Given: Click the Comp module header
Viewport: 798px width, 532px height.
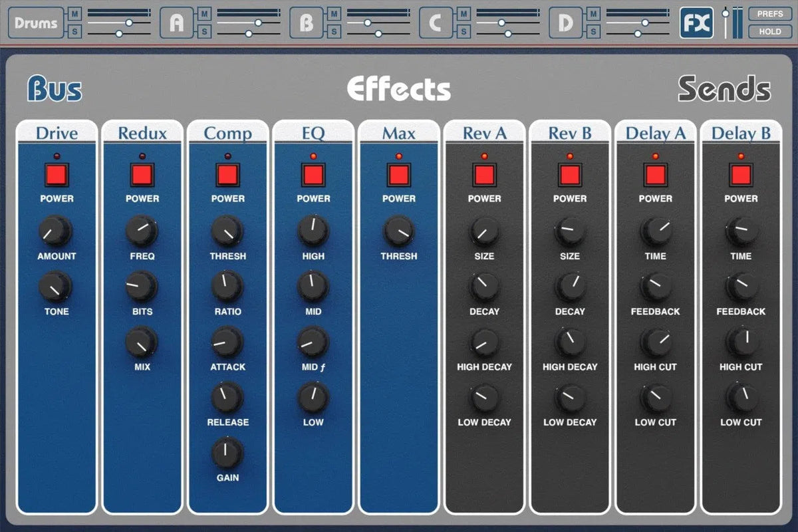Looking at the screenshot, I should 227,134.
